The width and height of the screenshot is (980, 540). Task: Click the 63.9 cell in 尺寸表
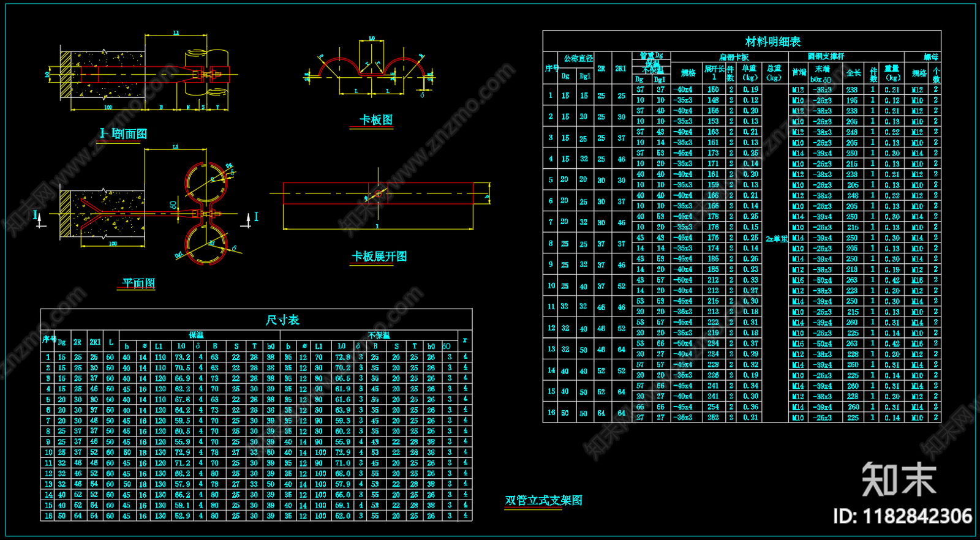point(342,410)
